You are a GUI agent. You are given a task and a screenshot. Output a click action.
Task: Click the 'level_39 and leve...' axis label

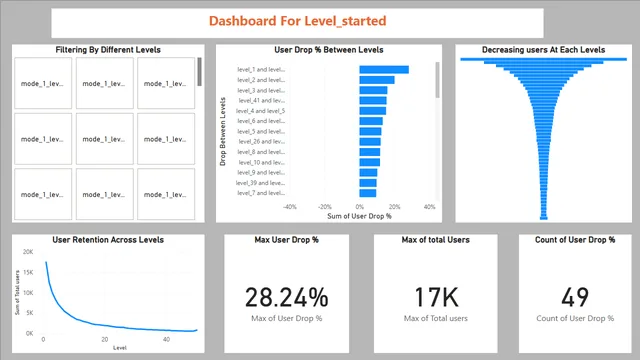[260, 183]
